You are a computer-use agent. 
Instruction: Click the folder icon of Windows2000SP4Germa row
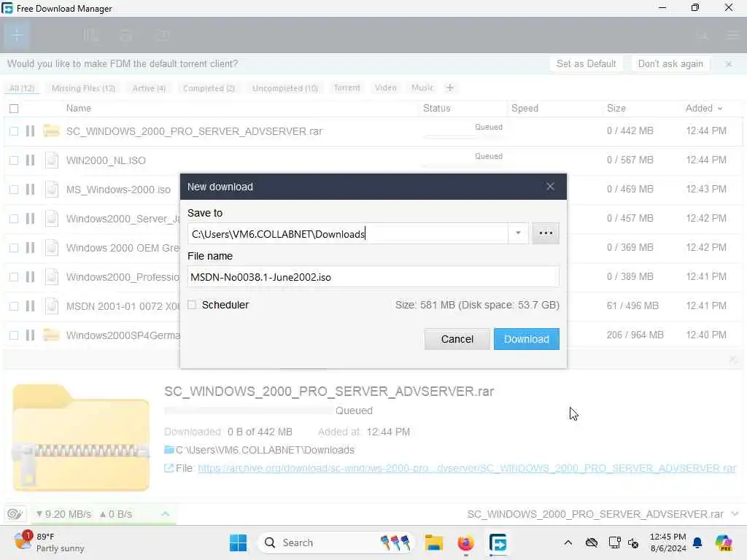pos(52,335)
